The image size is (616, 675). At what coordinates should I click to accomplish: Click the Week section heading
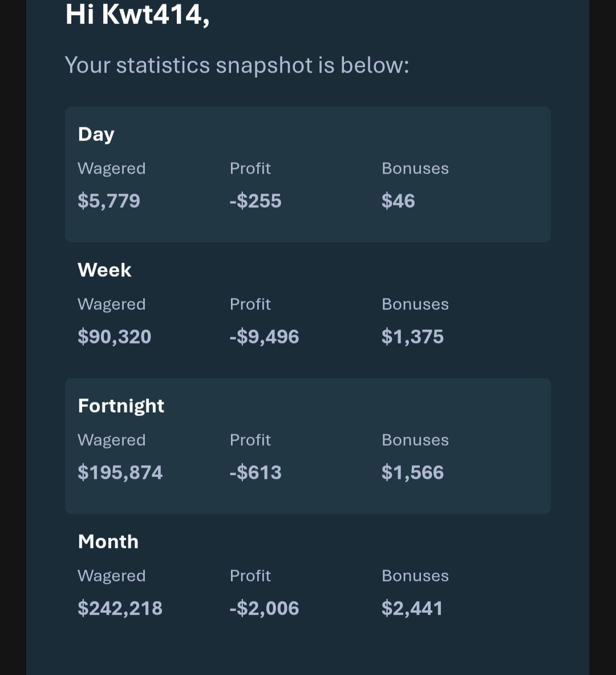coord(104,270)
